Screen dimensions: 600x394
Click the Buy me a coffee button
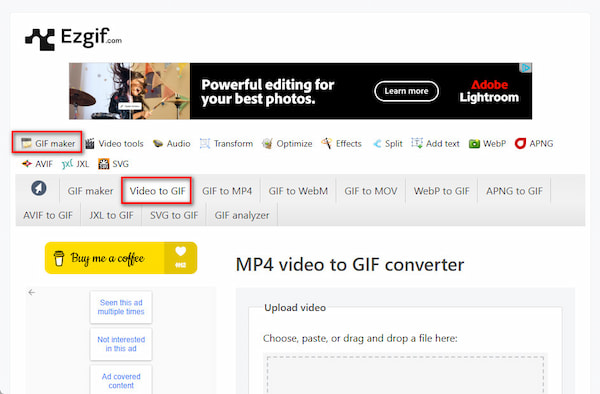pyautogui.click(x=121, y=258)
